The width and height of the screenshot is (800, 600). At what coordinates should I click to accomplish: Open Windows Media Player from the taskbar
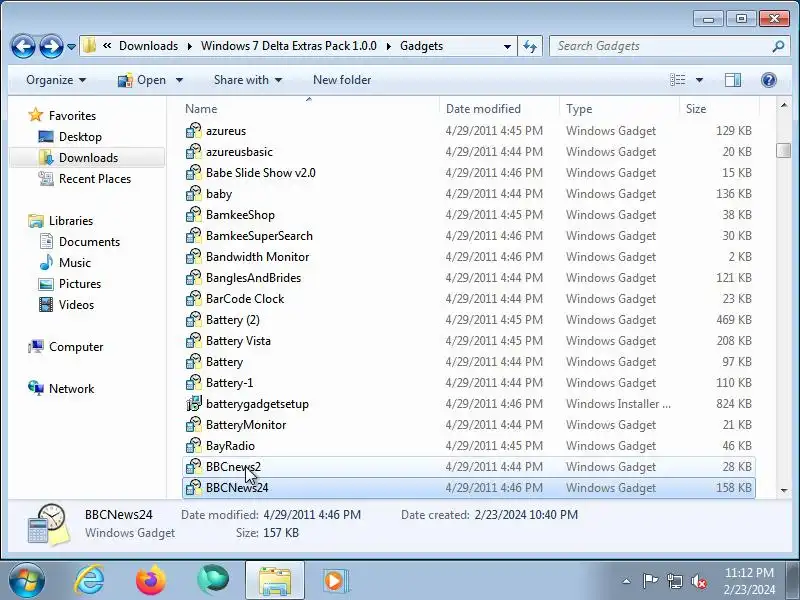pos(335,581)
